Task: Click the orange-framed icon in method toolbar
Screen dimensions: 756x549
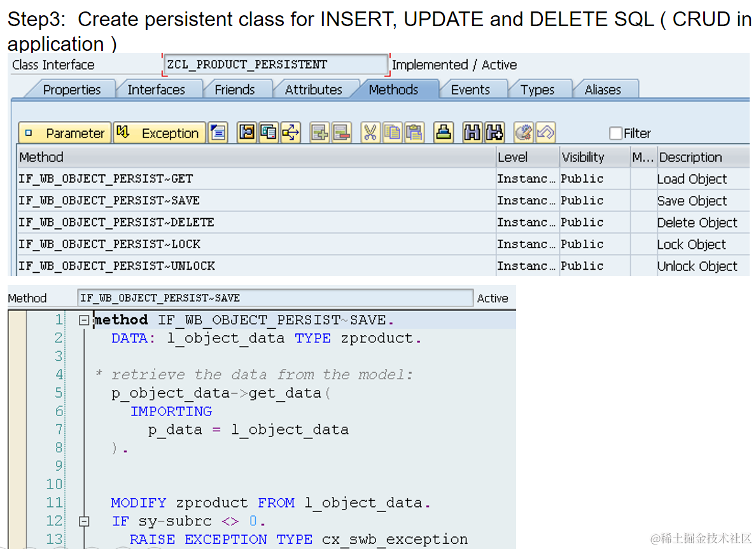Action: coord(247,132)
